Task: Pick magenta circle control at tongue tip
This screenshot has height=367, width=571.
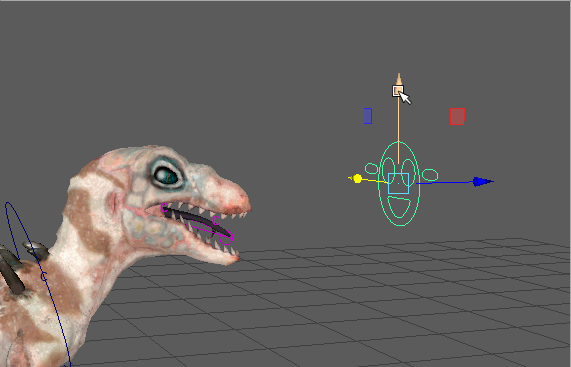Action: pyautogui.click(x=227, y=237)
